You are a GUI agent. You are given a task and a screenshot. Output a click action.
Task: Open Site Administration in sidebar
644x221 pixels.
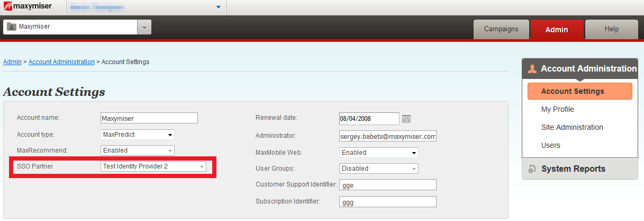(572, 127)
